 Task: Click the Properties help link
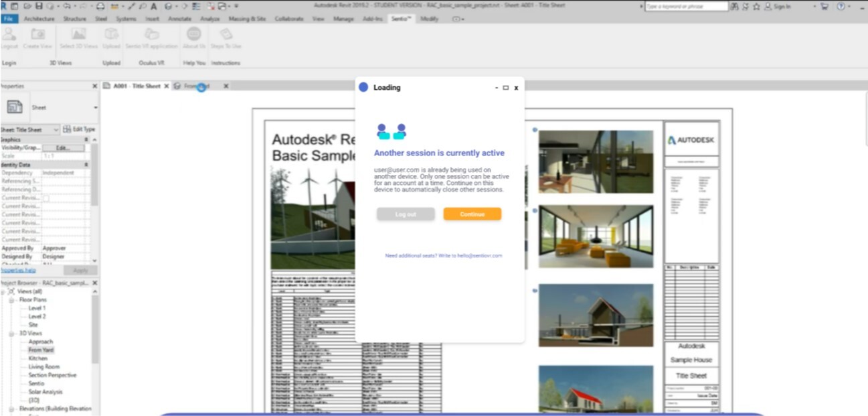tap(18, 270)
